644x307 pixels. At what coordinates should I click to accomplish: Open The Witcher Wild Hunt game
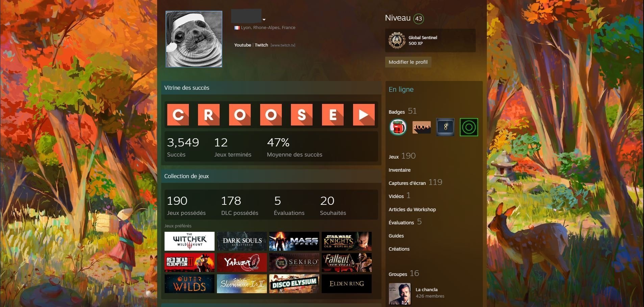pos(190,241)
